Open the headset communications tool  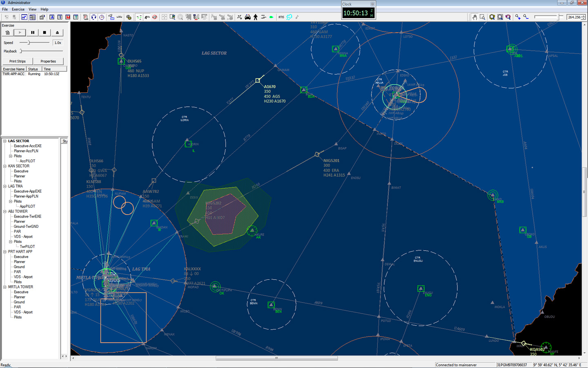point(94,17)
